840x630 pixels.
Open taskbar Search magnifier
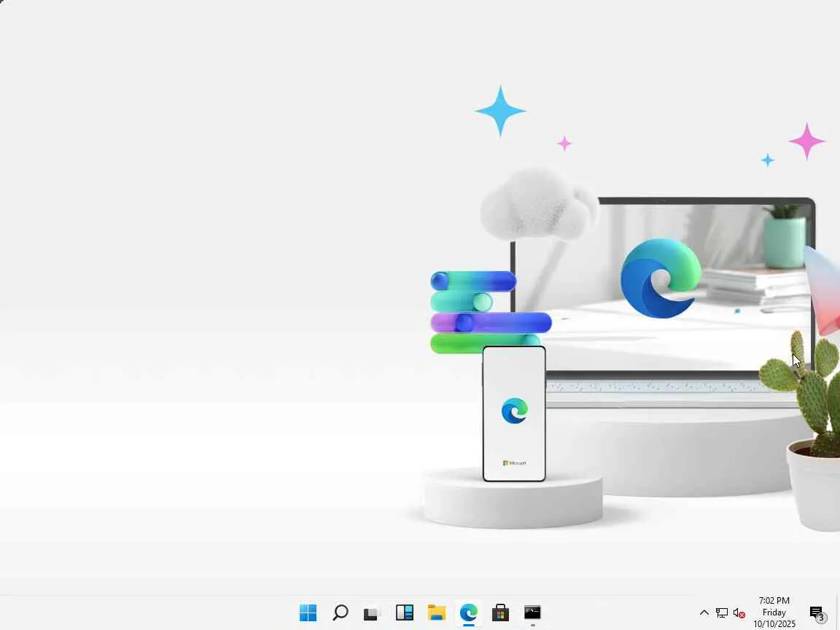click(x=341, y=612)
